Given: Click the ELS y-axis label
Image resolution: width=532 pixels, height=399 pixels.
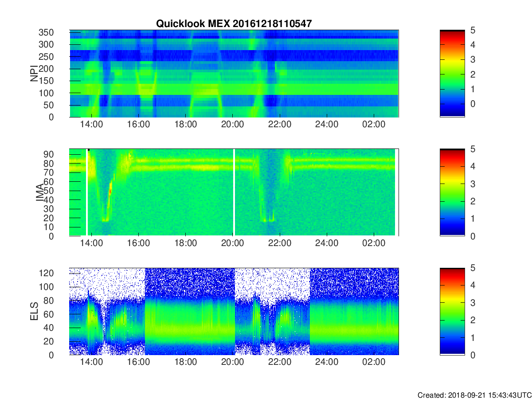Looking at the screenshot, I should click(x=34, y=311).
